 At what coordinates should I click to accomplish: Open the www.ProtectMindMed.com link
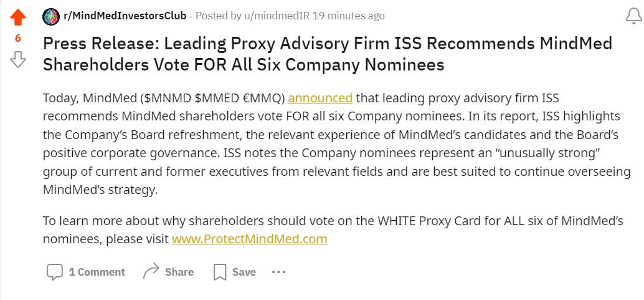[x=249, y=238]
